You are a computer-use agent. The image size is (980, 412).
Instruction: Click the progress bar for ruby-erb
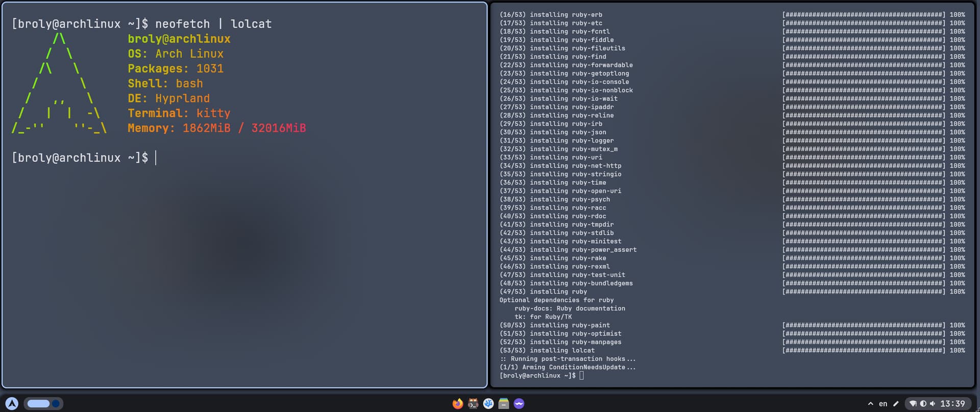pos(864,15)
